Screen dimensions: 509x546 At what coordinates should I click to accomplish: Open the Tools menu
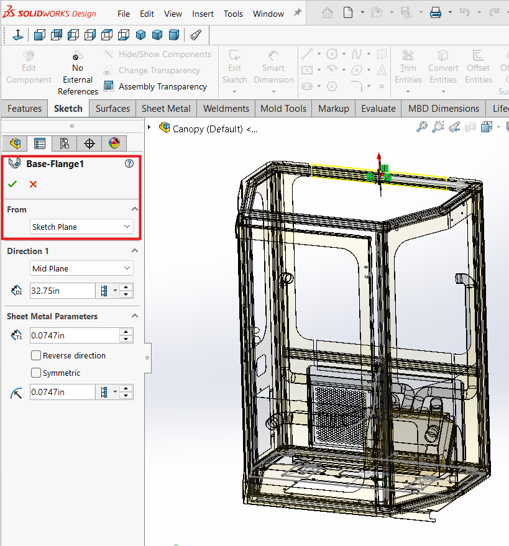pos(233,14)
